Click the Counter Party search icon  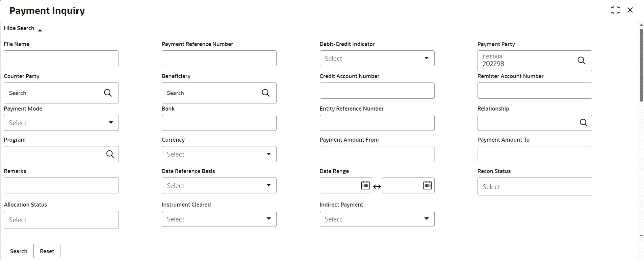click(108, 93)
